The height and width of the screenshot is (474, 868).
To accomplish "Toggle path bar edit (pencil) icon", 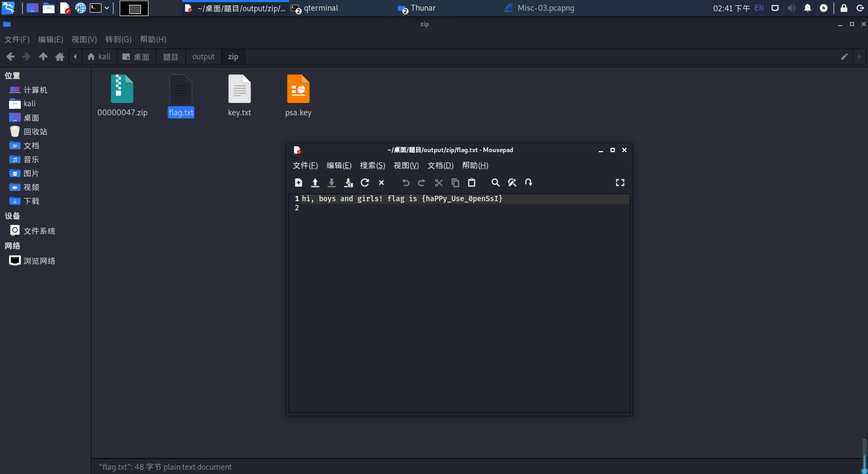I will (844, 57).
